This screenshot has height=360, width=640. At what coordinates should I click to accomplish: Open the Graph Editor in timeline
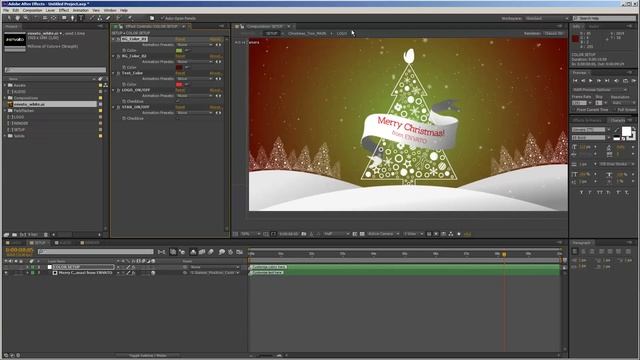(x=240, y=252)
